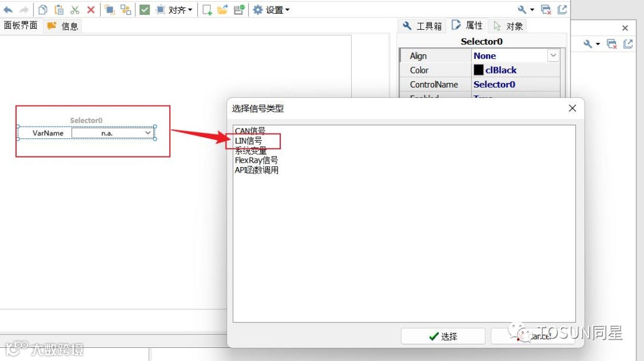The image size is (644, 361).
Task: Save the panel with disk icon
Action: click(x=239, y=10)
